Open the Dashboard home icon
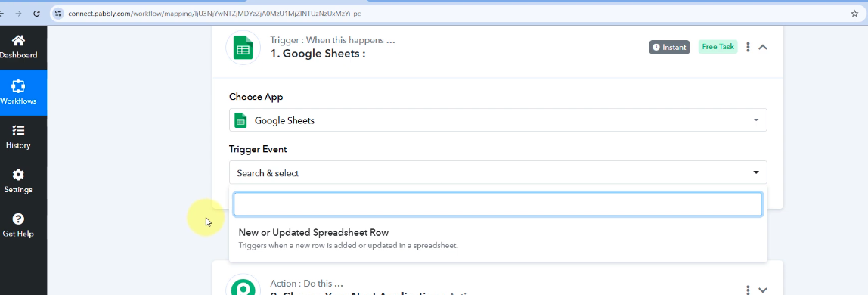 tap(18, 40)
